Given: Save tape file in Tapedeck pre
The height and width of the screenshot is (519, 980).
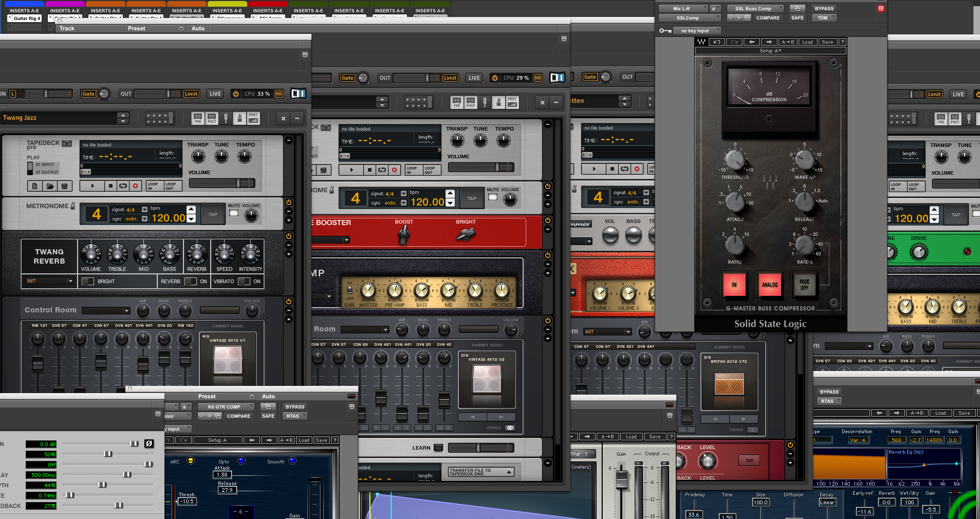Looking at the screenshot, I should click(64, 186).
